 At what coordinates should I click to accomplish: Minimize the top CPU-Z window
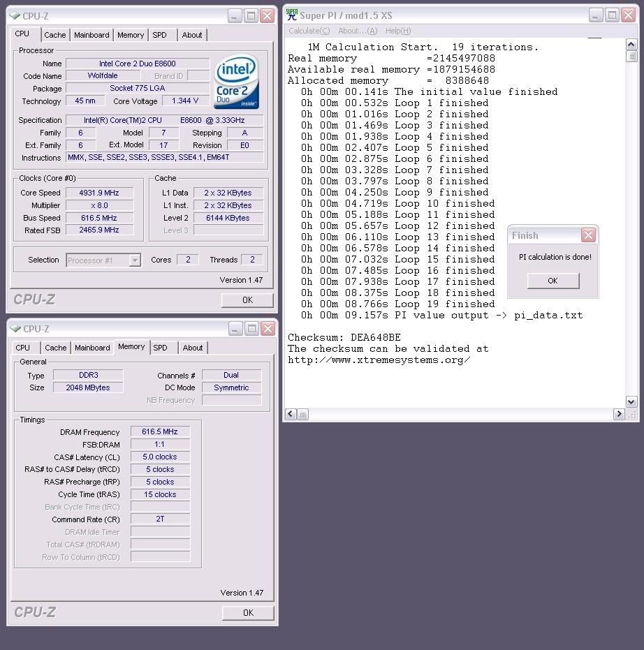coord(235,16)
